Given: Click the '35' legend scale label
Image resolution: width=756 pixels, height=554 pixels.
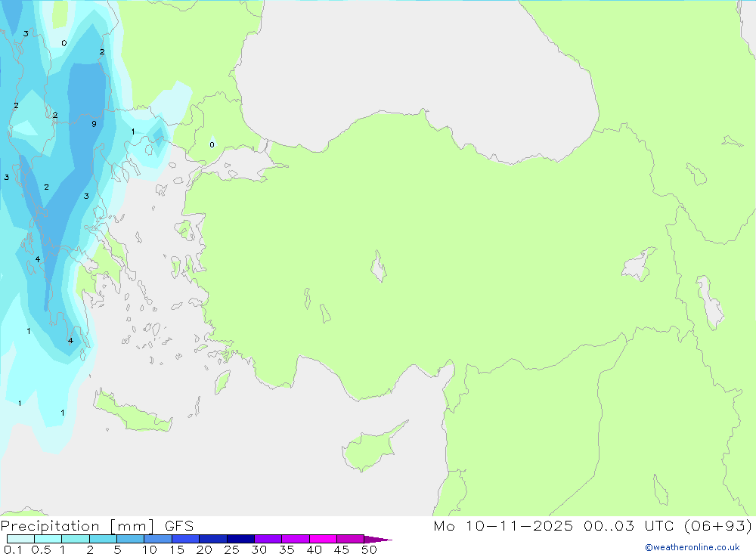Looking at the screenshot, I should tap(287, 549).
